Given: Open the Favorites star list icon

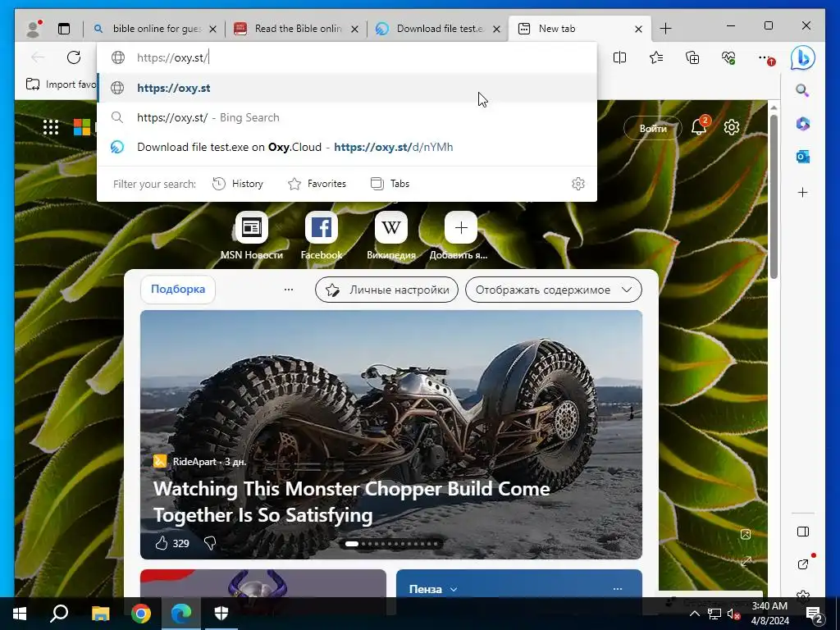Looking at the screenshot, I should [x=656, y=57].
